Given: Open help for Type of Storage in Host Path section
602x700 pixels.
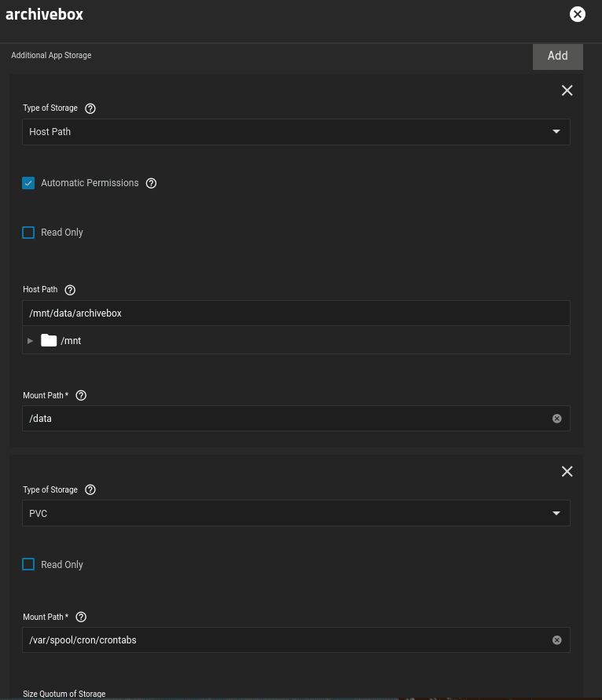Looking at the screenshot, I should pos(90,108).
